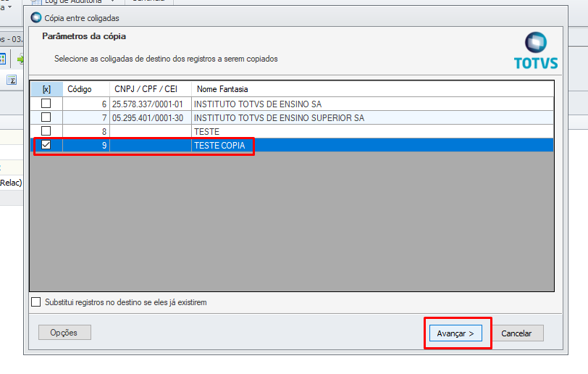Viewport: 588px width, 374px height.
Task: Select the name cell INSTITUTO TOTVS DE ENSINO SA
Action: click(x=372, y=104)
